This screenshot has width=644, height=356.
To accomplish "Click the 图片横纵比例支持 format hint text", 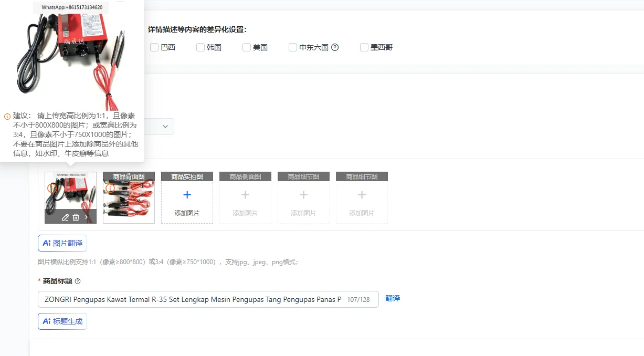I will coord(168,262).
